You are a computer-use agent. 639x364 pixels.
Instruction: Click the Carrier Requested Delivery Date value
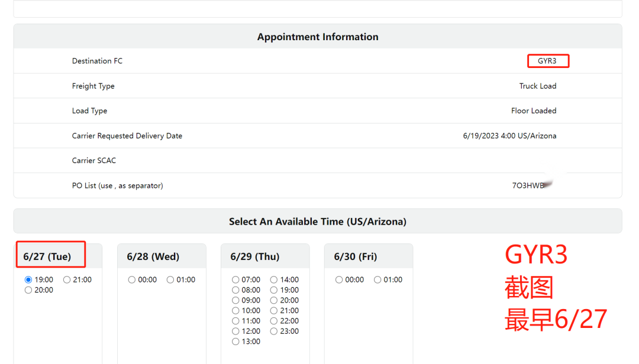point(509,136)
